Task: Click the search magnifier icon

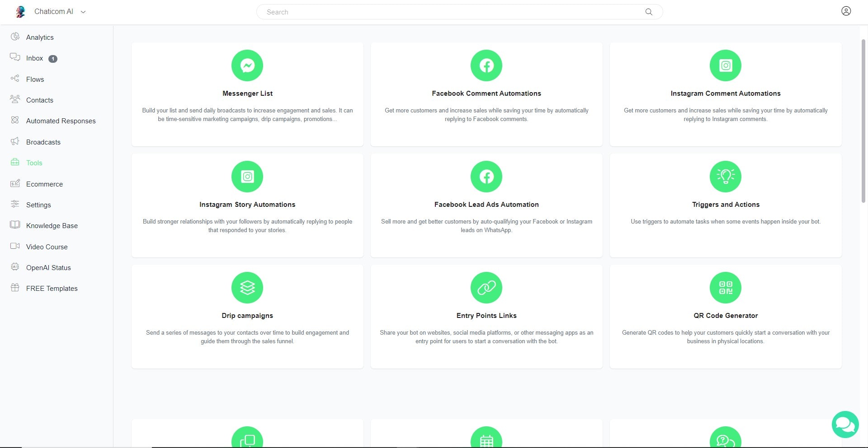Action: [649, 12]
